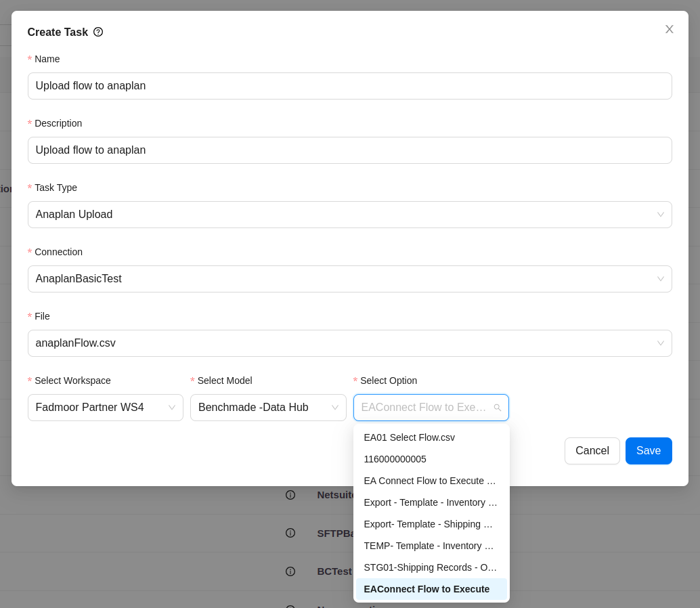Choose Export- Template - Shipping option

coord(431,524)
